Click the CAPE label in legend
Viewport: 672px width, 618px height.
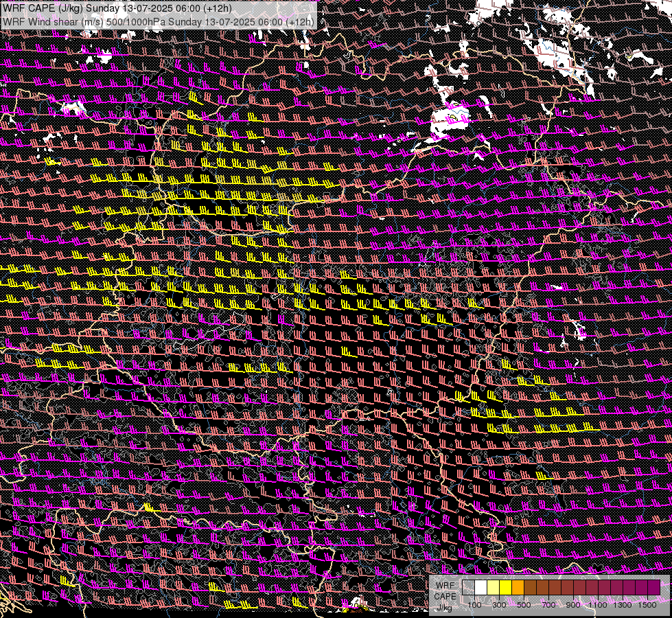tap(445, 597)
